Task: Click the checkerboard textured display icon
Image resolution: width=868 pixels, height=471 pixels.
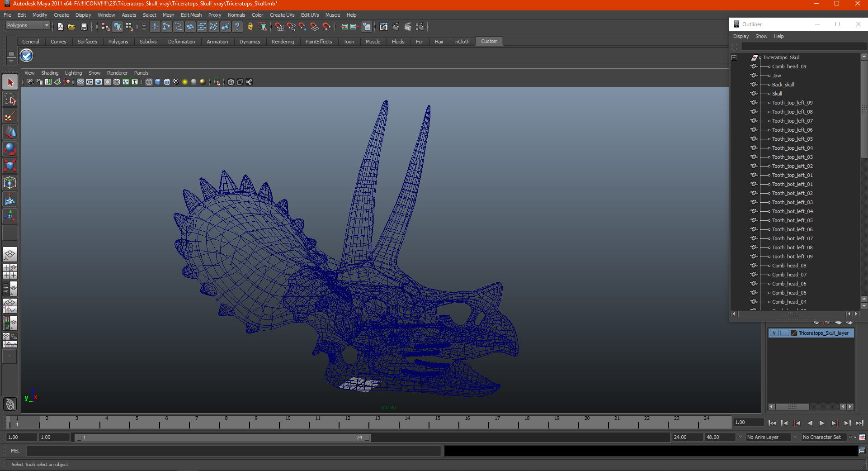Action: (x=176, y=82)
